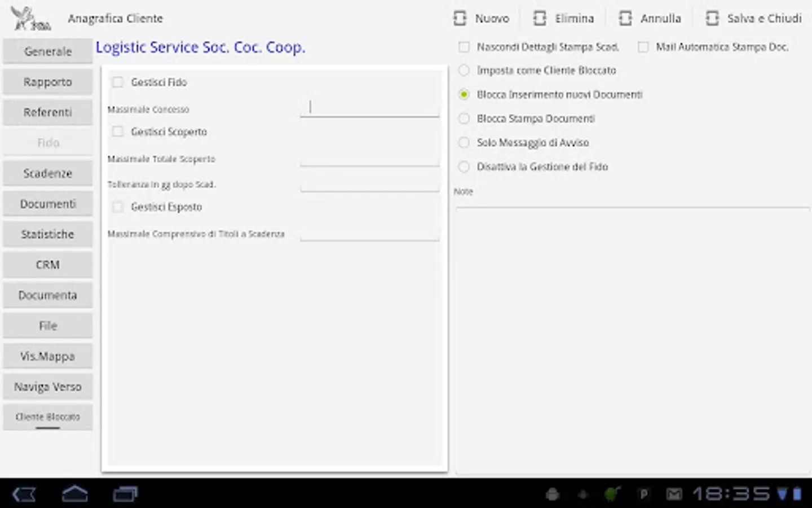The image size is (812, 508).
Task: Tap the app logo beside Anagrafica Cliente
Action: pos(30,19)
